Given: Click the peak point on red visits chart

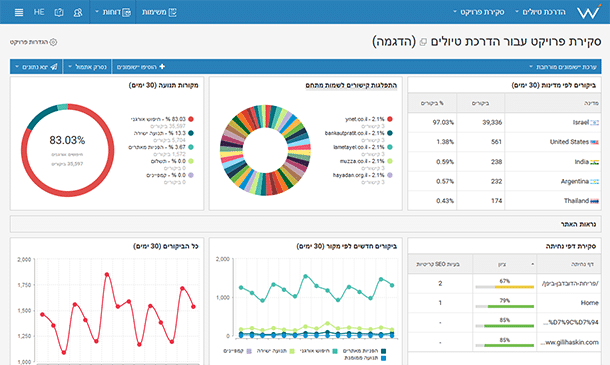Looking at the screenshot, I should 107,275.
